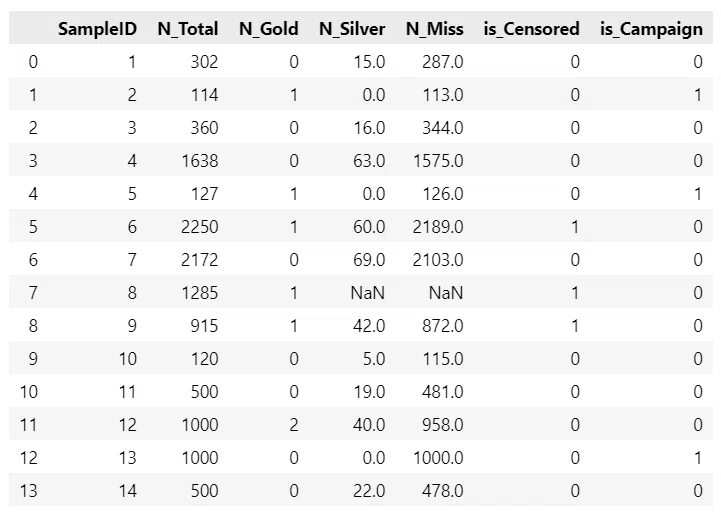Select the is_Campaign column header

(652, 29)
